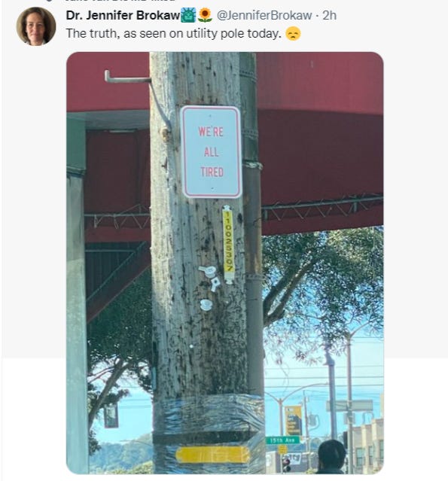Click the metal hook bracket on the pole

[x=127, y=78]
